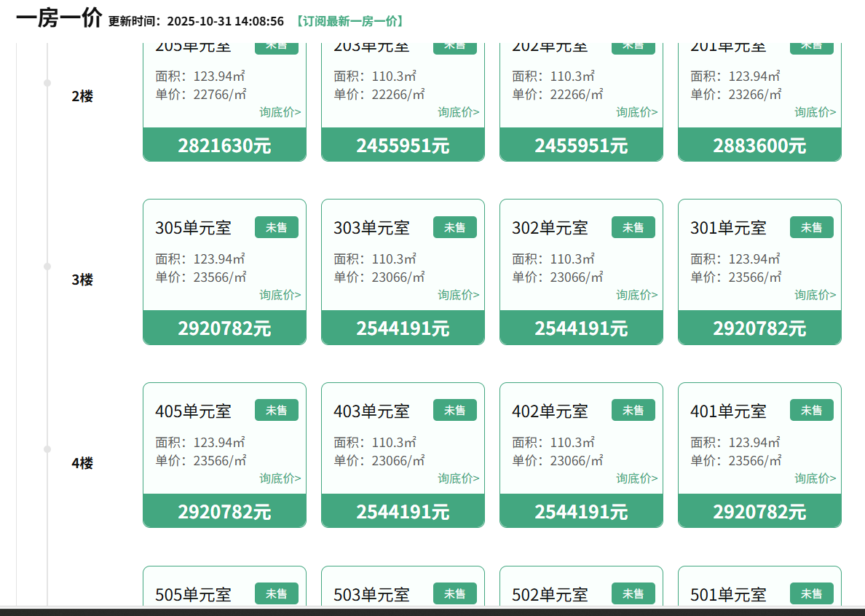Click the subscribe link 订阅最新一房一价

349,21
